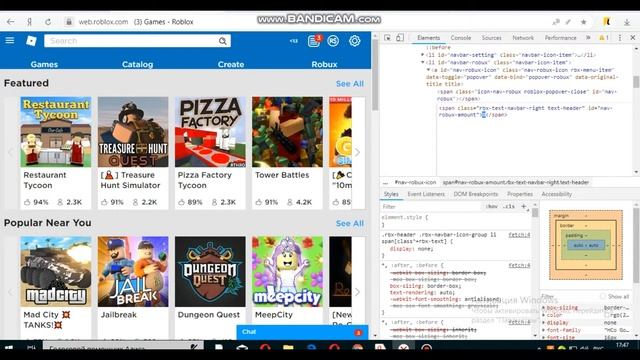The height and width of the screenshot is (360, 640).
Task: Click the #nav-robux-icon breadcrumb
Action: pyautogui.click(x=415, y=182)
